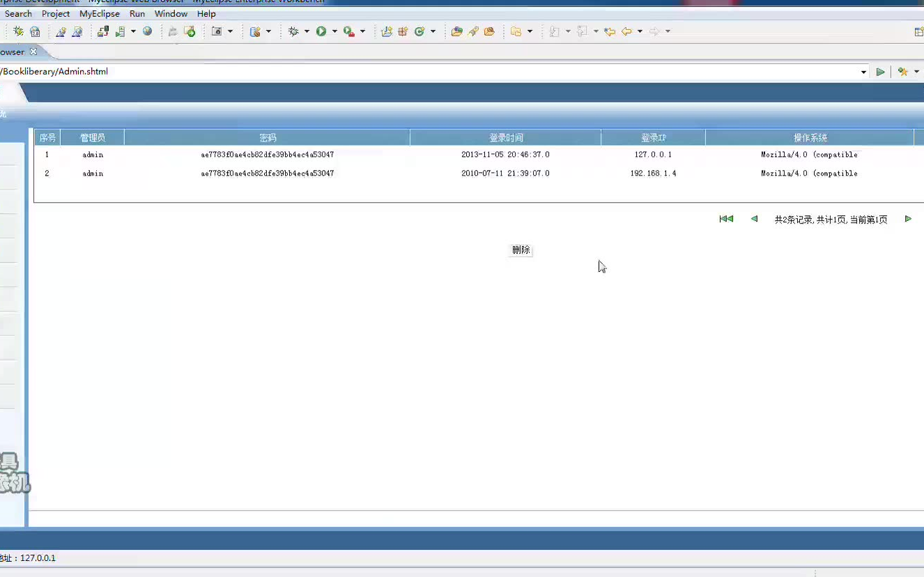Screen dimensions: 924x577
Task: Go to previous page green arrow
Action: coord(754,219)
